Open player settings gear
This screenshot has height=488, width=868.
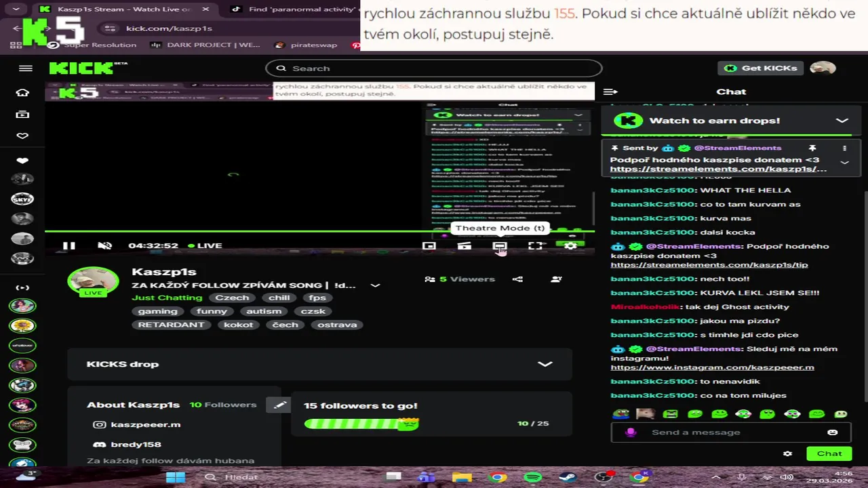tap(570, 246)
